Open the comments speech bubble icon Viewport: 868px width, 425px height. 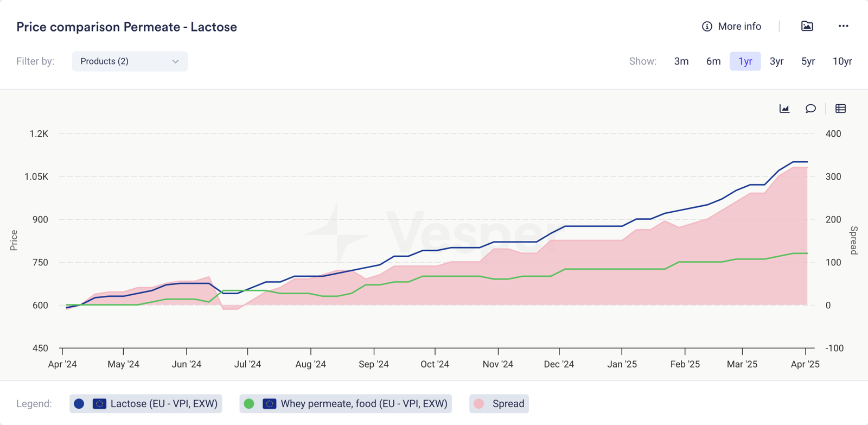coord(810,109)
